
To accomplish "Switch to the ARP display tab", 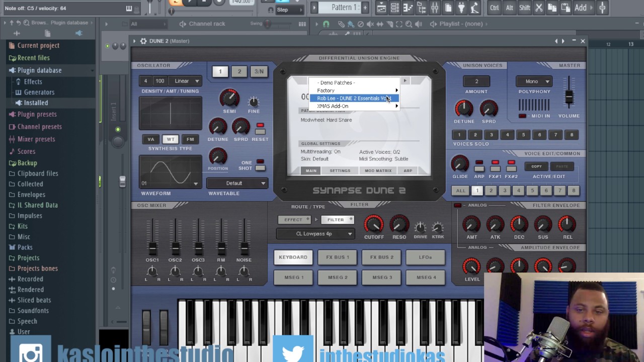I will click(x=408, y=171).
